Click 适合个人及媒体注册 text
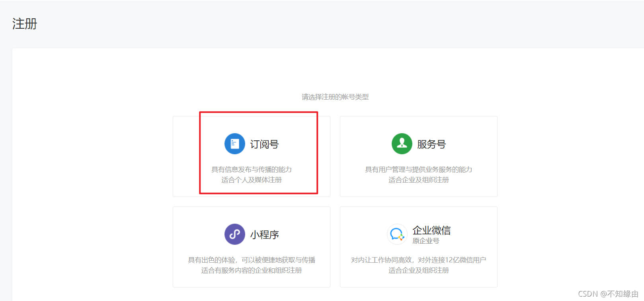644x301 pixels. 252,180
